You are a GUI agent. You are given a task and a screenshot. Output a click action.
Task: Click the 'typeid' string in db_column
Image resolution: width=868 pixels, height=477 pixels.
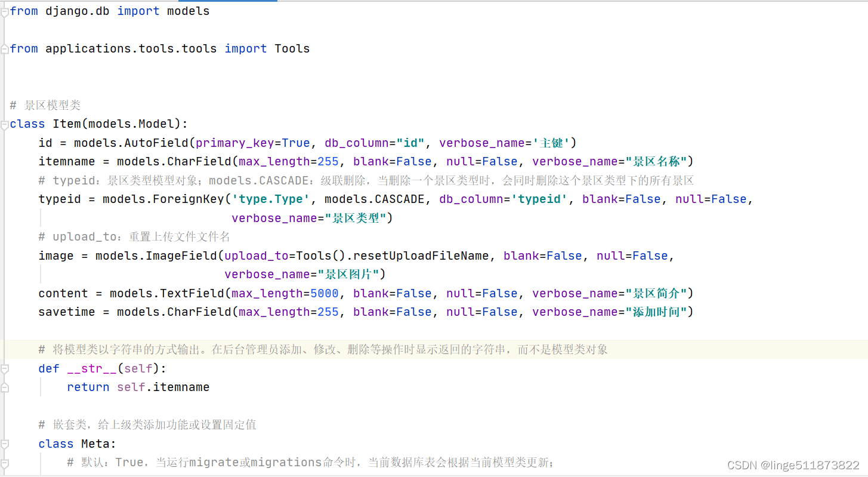[539, 199]
